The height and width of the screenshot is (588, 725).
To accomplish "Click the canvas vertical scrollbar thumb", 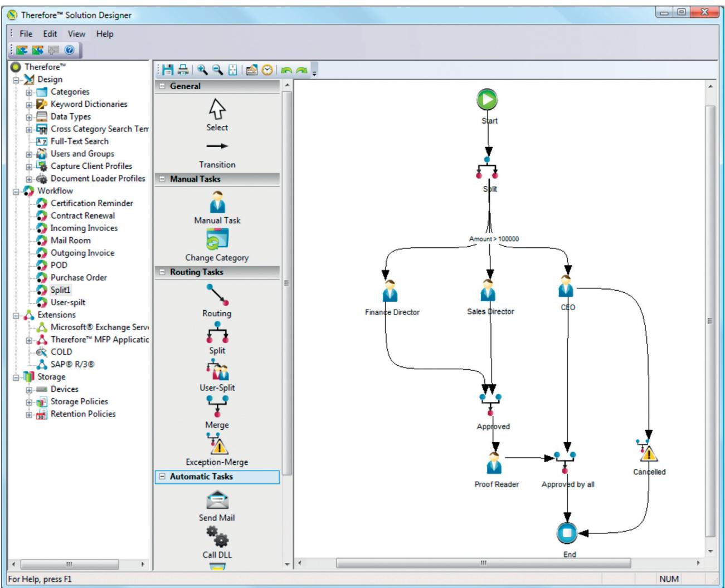I will (x=710, y=321).
